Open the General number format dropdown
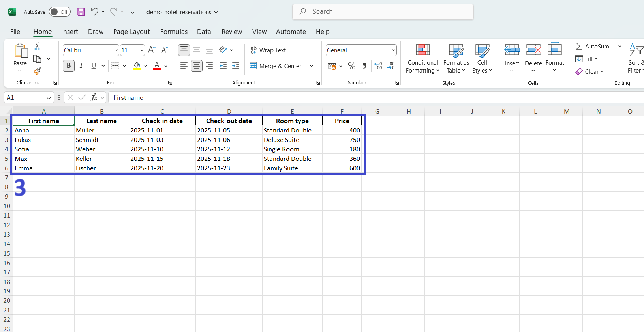Screen dimensions: 644x332 [394, 50]
